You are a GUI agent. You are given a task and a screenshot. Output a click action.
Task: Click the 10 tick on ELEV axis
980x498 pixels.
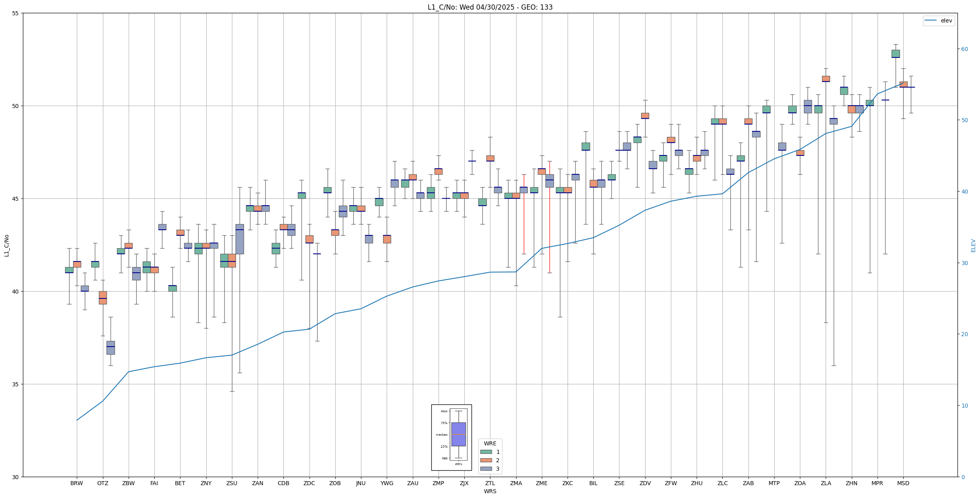click(x=964, y=406)
